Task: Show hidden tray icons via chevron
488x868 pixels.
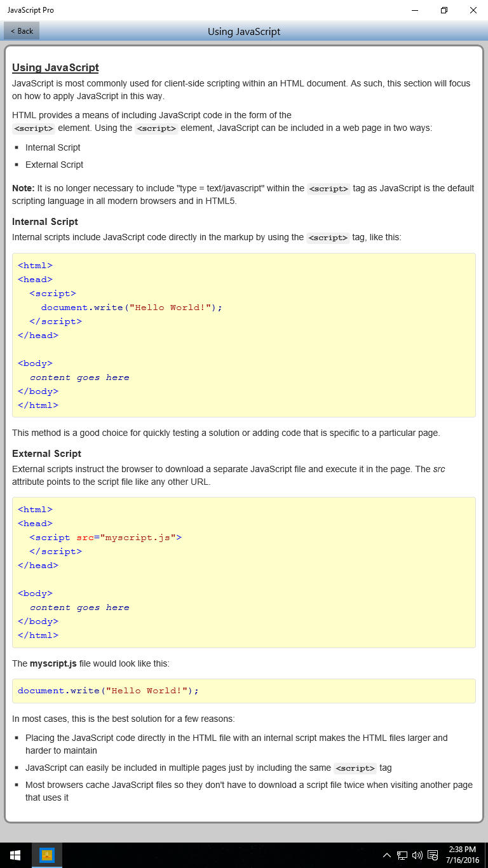Action: [x=386, y=855]
